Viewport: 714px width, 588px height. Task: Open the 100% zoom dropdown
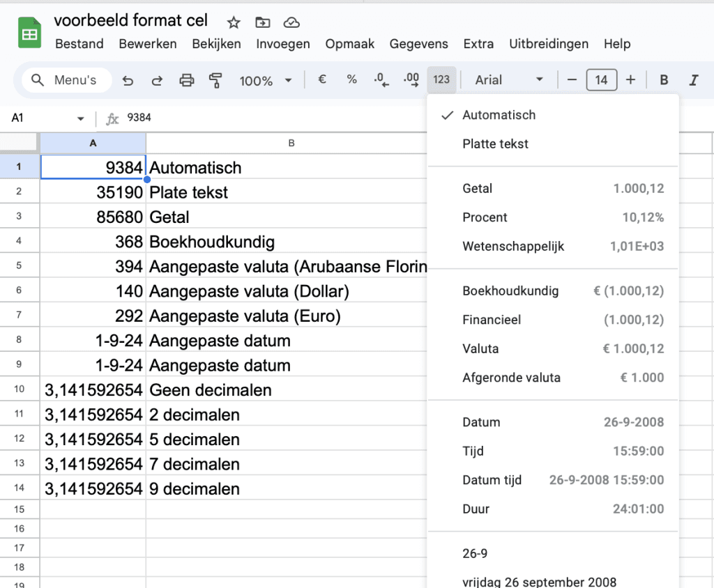pyautogui.click(x=266, y=80)
